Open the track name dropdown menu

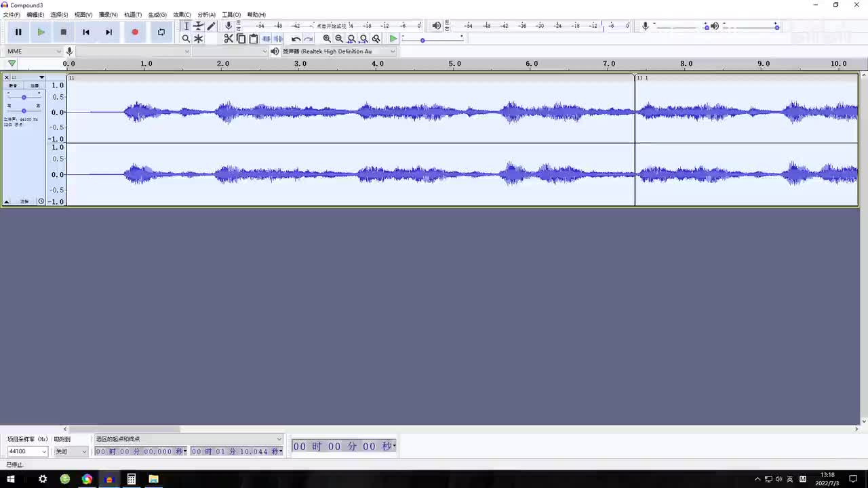(27, 77)
